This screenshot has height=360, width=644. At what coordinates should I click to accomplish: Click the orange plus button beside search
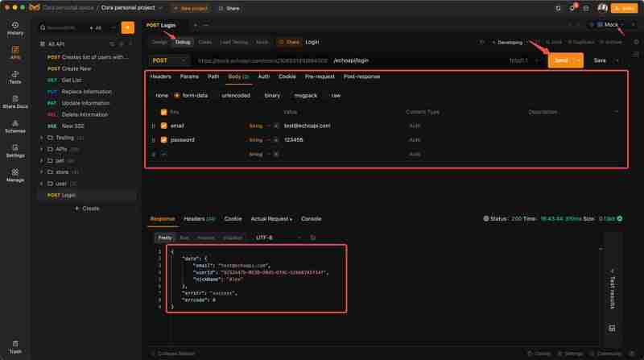pos(126,27)
